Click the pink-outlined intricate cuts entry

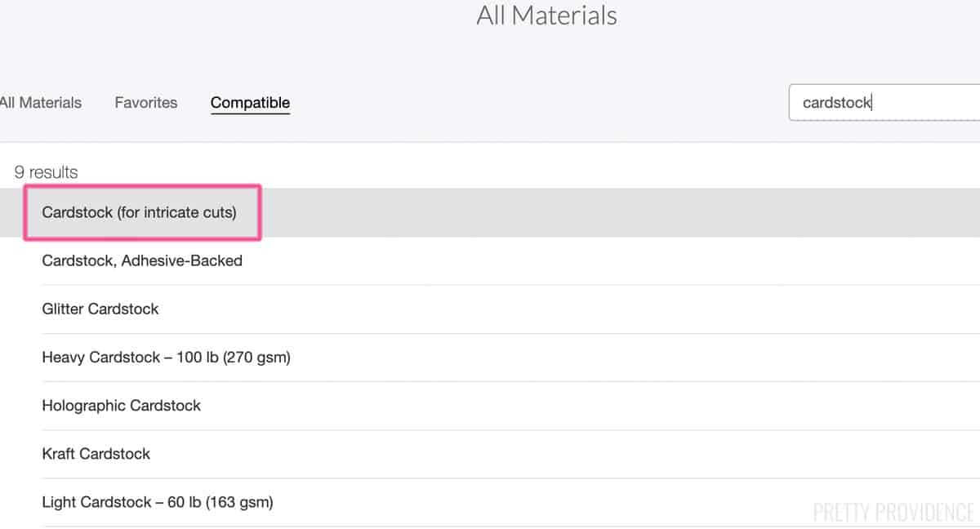pos(142,213)
